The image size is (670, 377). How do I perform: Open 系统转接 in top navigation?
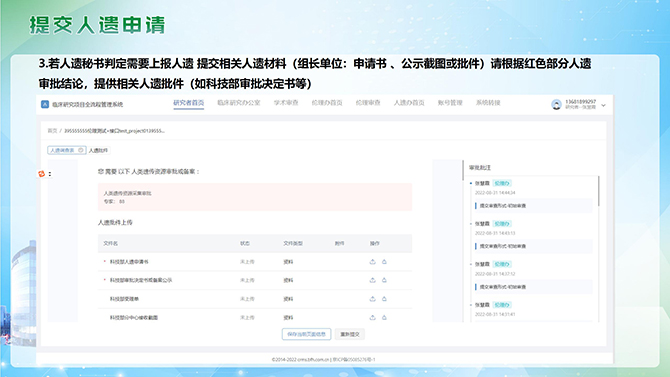point(488,103)
